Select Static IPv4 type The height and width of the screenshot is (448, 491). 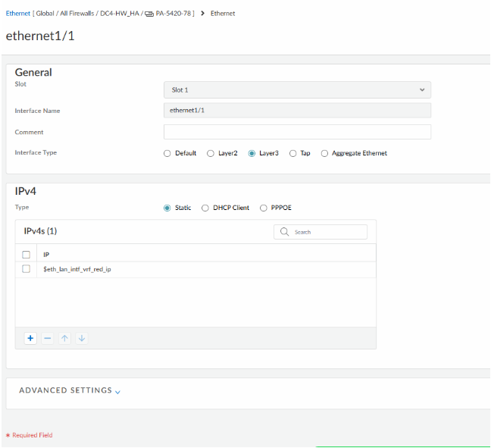click(167, 208)
